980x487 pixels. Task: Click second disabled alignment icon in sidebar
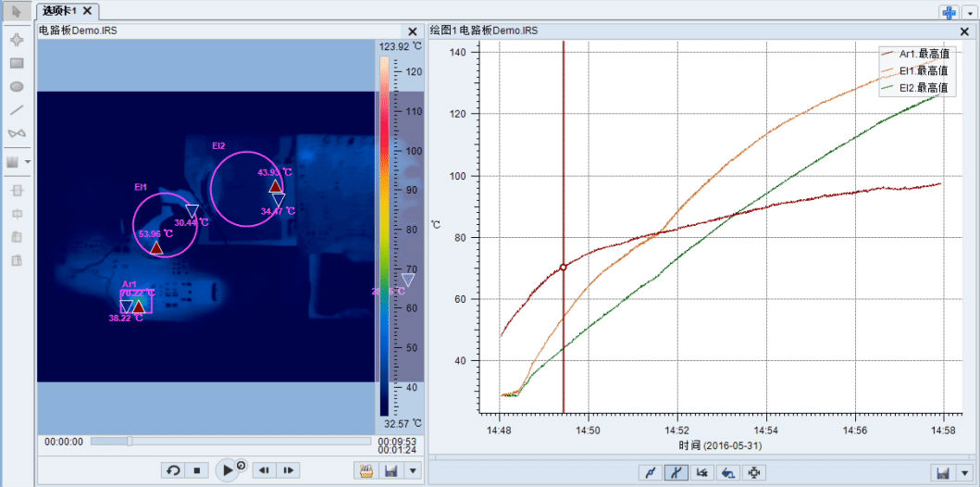17,214
